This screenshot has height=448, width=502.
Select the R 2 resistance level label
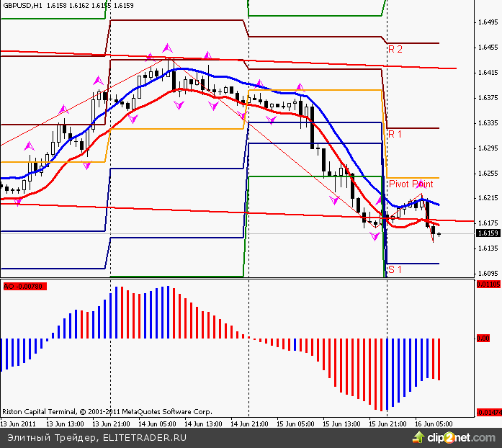click(395, 49)
